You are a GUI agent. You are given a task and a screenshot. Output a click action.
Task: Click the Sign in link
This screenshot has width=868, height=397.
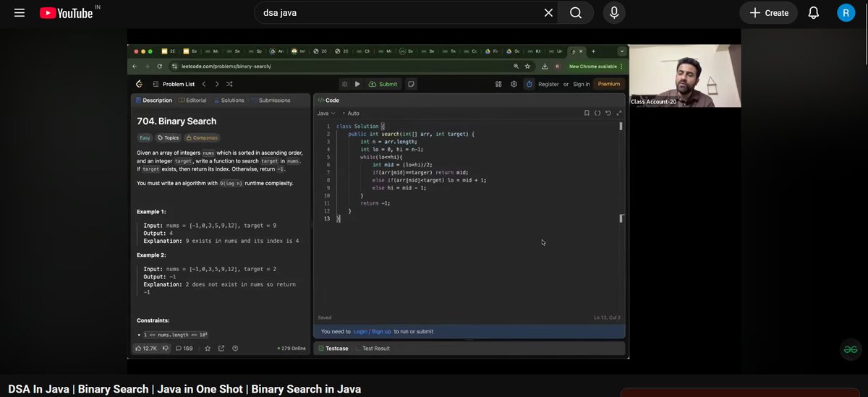pos(582,84)
